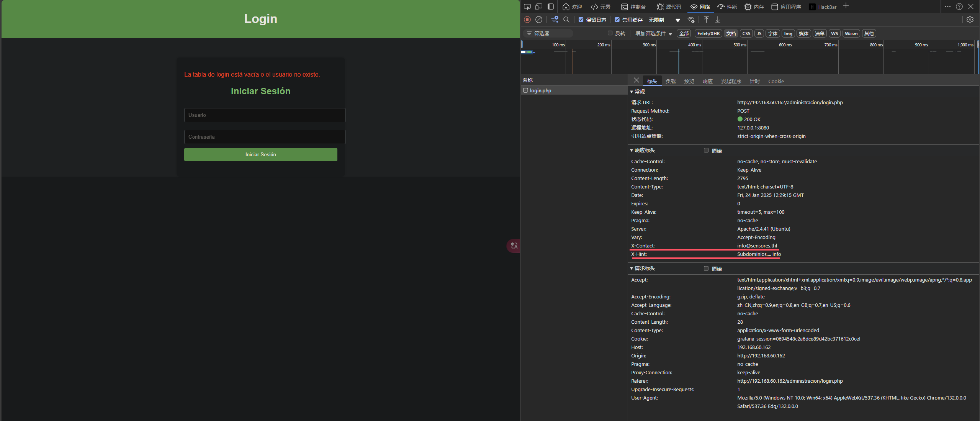980x421 pixels.
Task: Uncheck 禁用缓存 disable cache checkbox
Action: click(x=617, y=20)
